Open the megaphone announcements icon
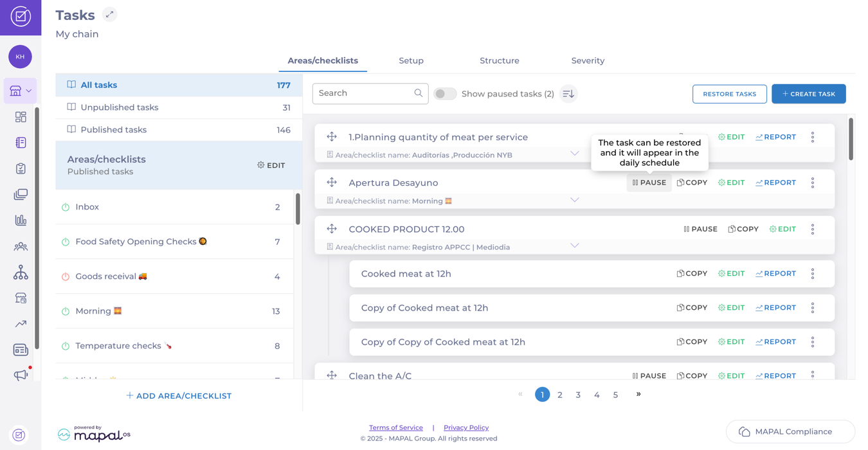Image resolution: width=868 pixels, height=450 pixels. [x=21, y=375]
